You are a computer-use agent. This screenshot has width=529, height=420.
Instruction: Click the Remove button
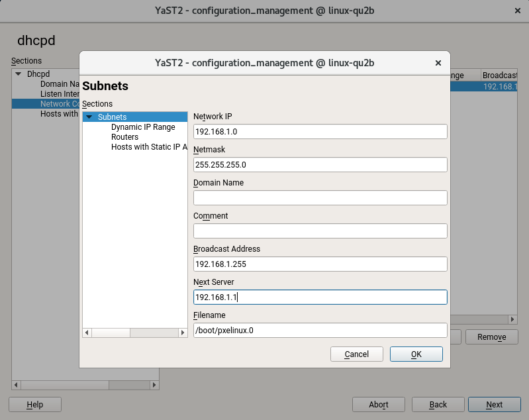click(492, 337)
